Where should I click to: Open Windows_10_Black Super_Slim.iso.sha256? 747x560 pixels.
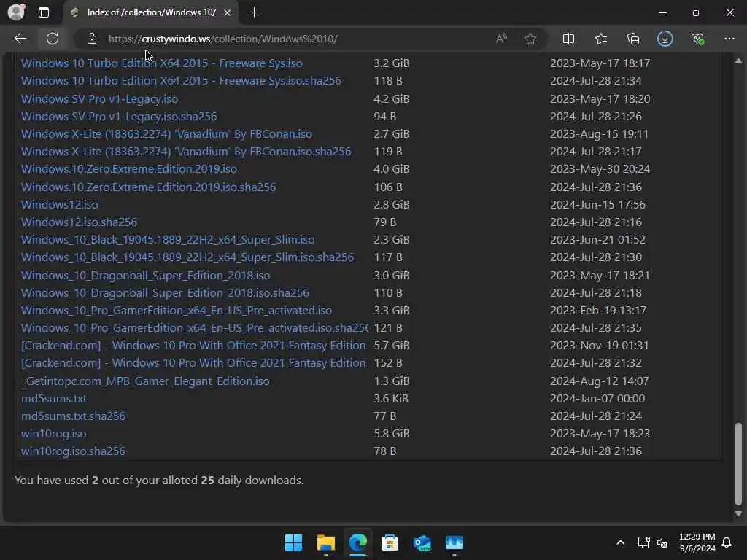pos(187,257)
